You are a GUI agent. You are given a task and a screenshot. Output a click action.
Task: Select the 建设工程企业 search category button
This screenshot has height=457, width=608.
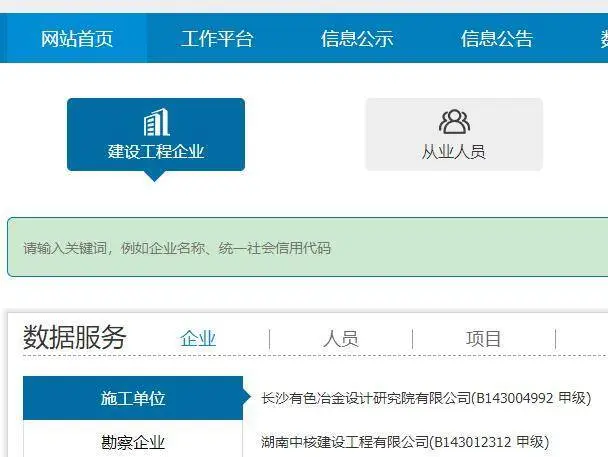[x=156, y=135]
